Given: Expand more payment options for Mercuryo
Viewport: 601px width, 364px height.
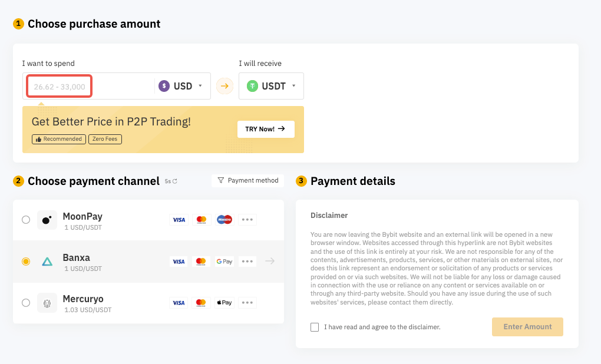Looking at the screenshot, I should click(247, 302).
